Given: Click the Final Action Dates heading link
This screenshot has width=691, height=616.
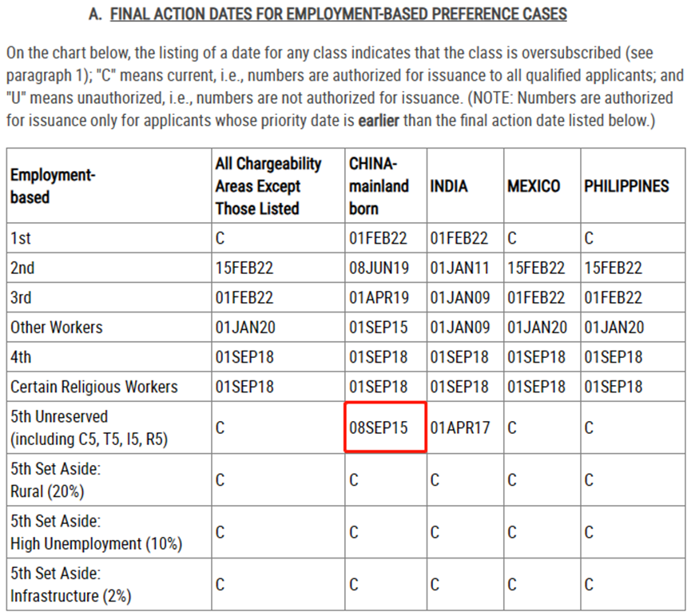Looking at the screenshot, I should (x=339, y=14).
